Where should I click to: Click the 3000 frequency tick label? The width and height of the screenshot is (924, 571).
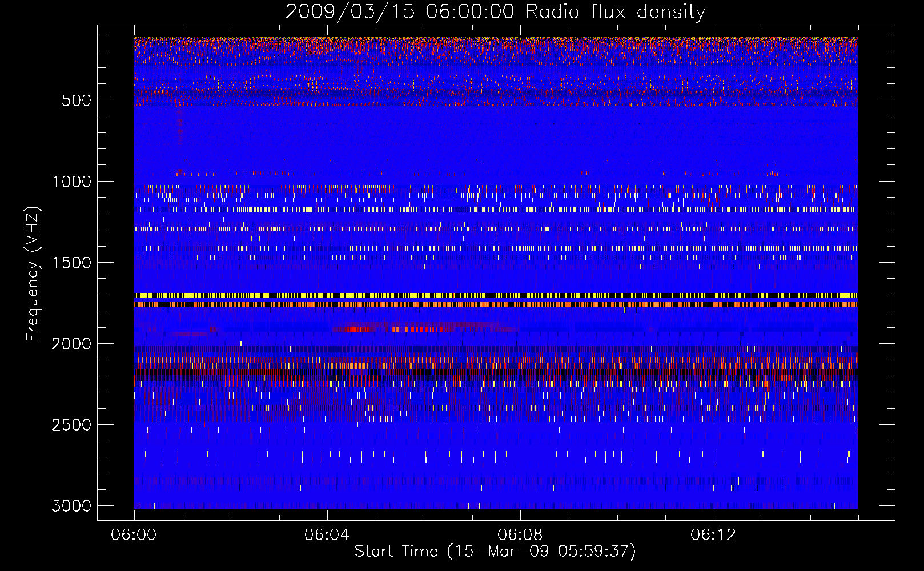(71, 506)
